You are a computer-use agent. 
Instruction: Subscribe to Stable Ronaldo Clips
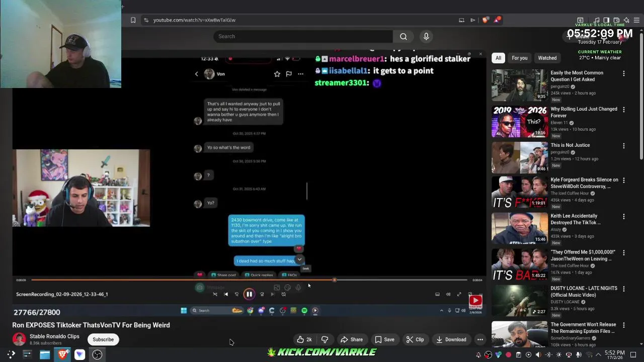coord(103,339)
